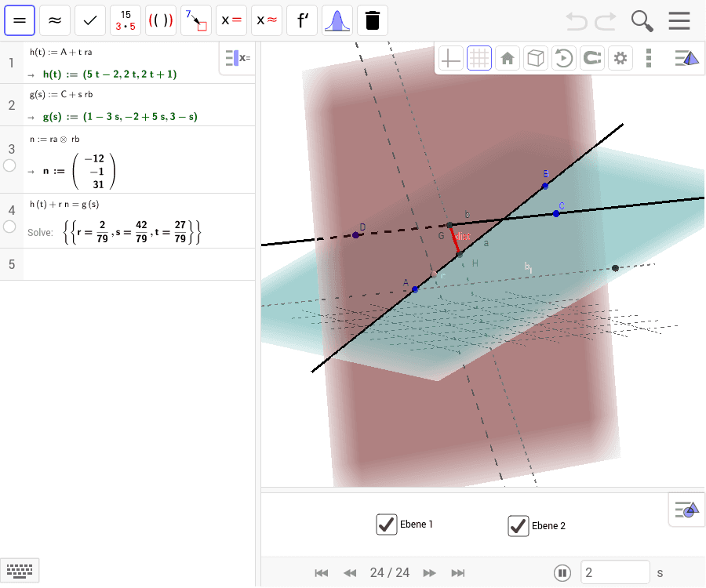Select CAS row 2 header number
The height and width of the screenshot is (588, 706).
click(12, 105)
